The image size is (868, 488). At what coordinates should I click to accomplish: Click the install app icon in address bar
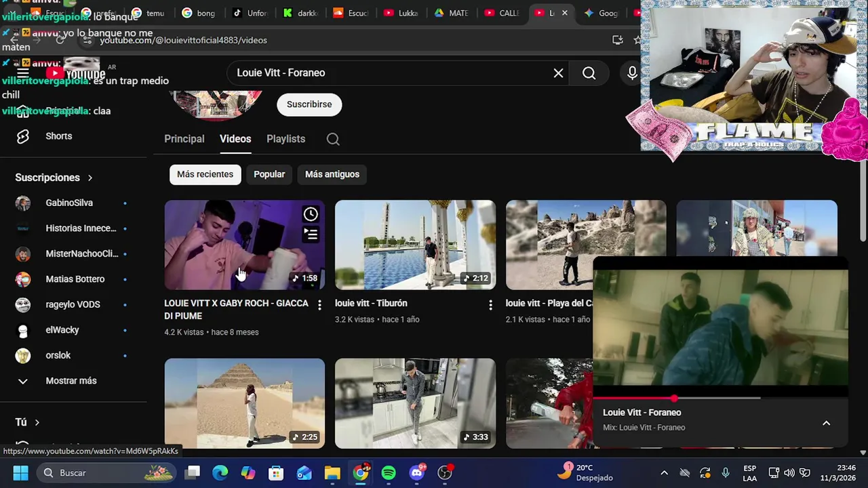(x=617, y=40)
